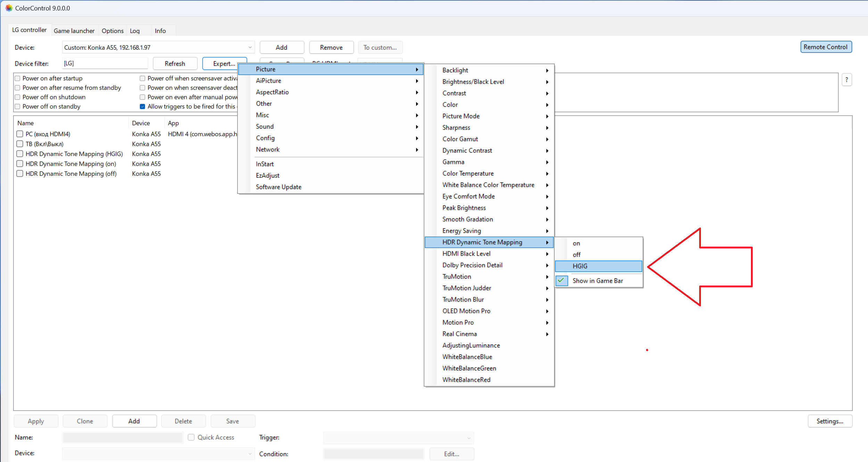This screenshot has width=868, height=462.
Task: Enable Power on after startup checkbox
Action: coord(17,79)
